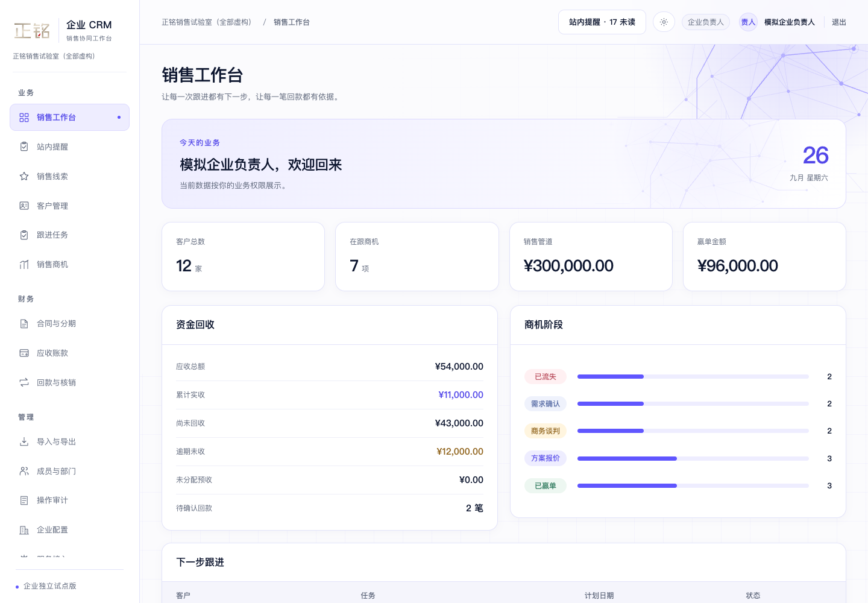
Task: Click the 累计实收 ¥11,000.00 value
Action: pos(461,395)
